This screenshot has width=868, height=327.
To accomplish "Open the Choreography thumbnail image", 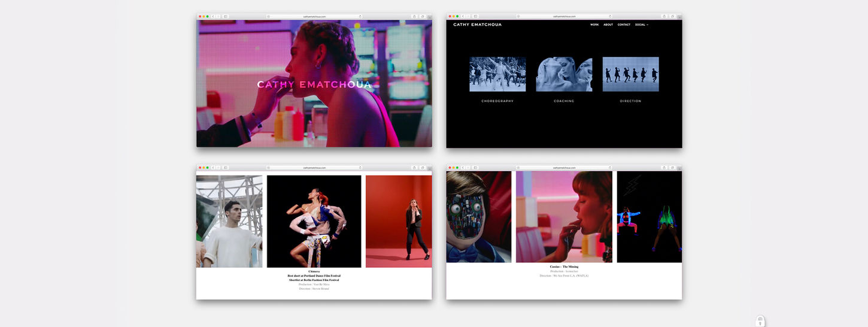I will tap(497, 74).
